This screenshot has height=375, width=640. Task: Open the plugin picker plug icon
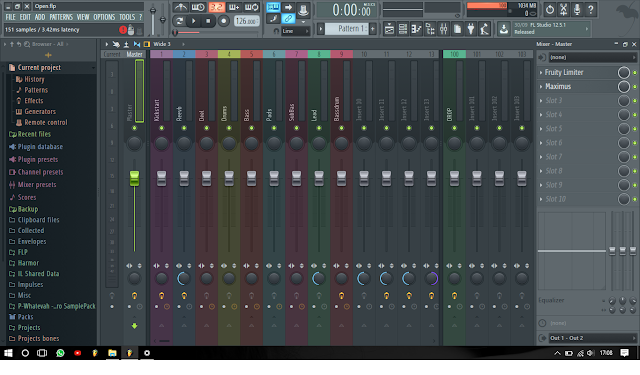471,29
